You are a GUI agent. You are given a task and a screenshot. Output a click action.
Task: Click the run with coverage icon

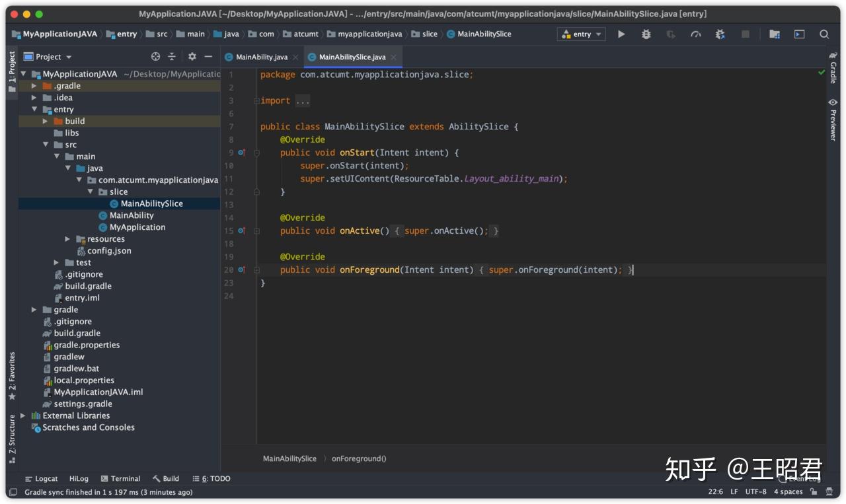(x=671, y=34)
